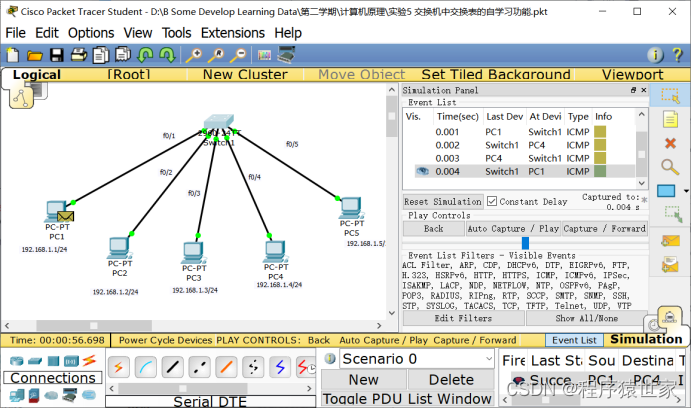The height and width of the screenshot is (408, 692).
Task: Click the yellow help question mark icon
Action: click(x=677, y=55)
